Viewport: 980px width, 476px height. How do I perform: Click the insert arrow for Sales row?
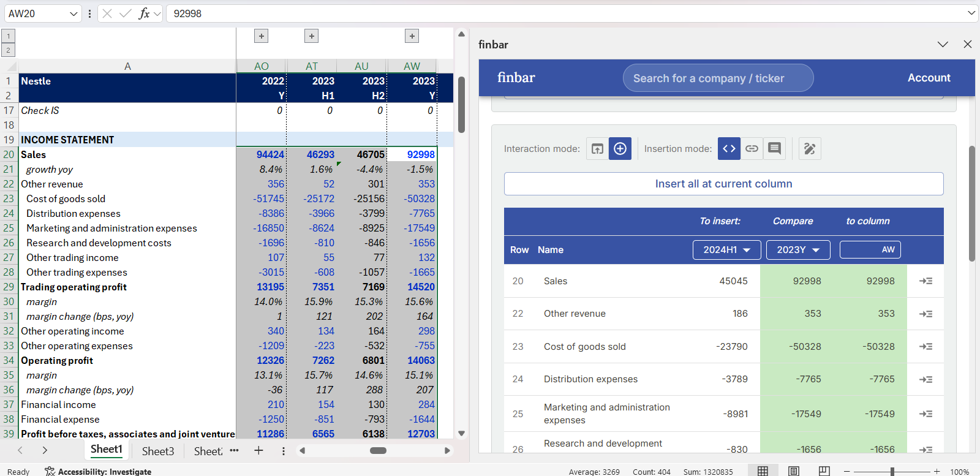tap(925, 281)
